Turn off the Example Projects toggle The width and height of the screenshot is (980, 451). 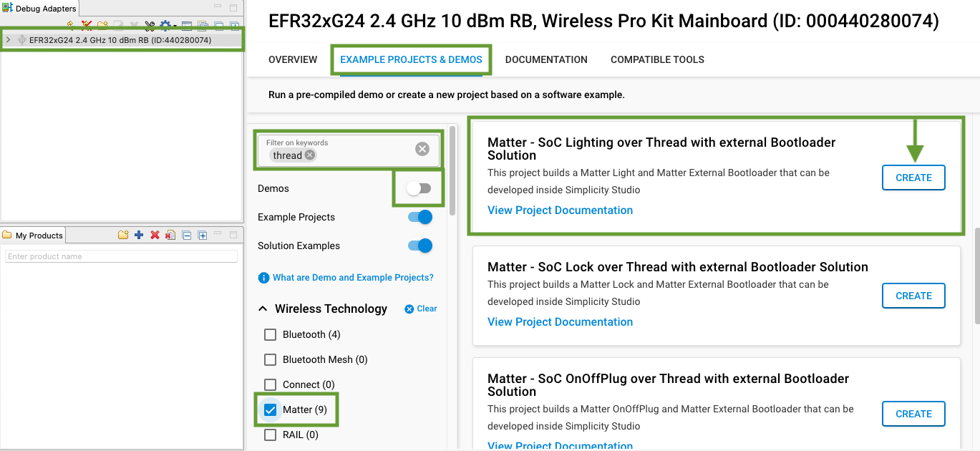click(x=420, y=217)
